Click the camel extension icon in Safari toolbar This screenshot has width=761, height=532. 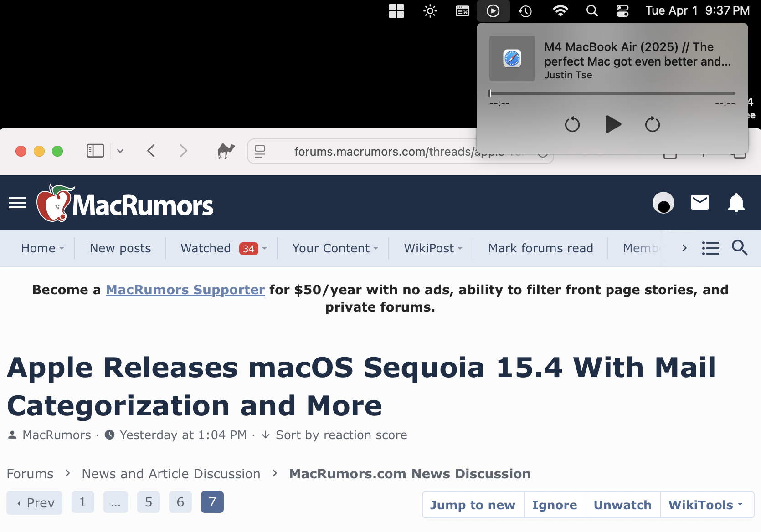point(226,151)
